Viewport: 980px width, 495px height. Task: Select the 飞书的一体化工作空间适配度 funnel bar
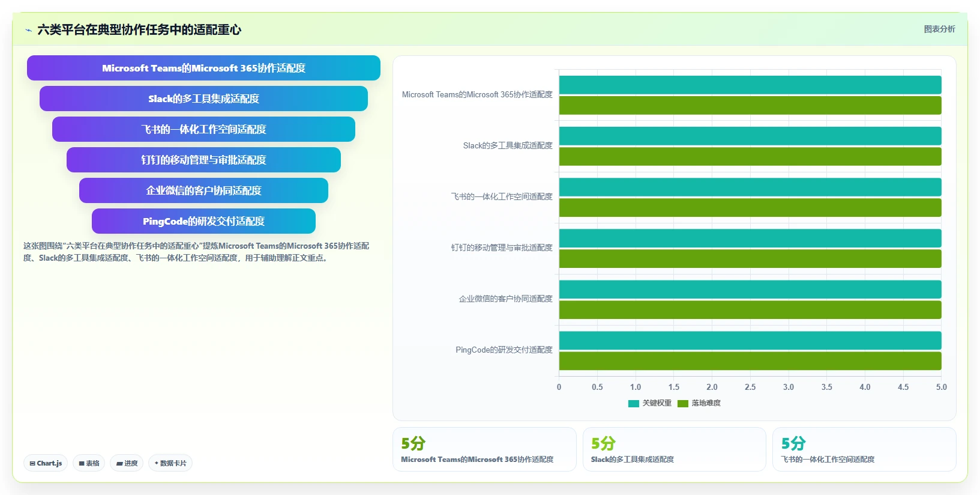pos(203,129)
